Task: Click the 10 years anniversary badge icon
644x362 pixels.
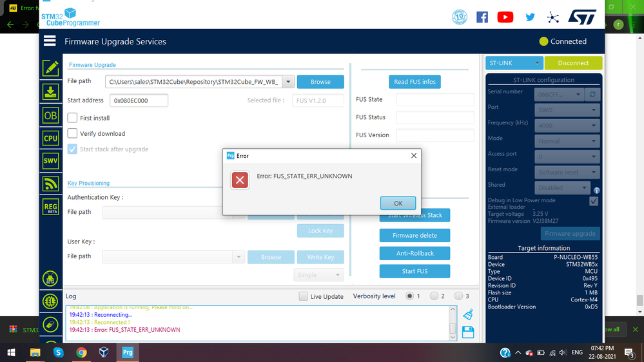Action: pyautogui.click(x=460, y=17)
